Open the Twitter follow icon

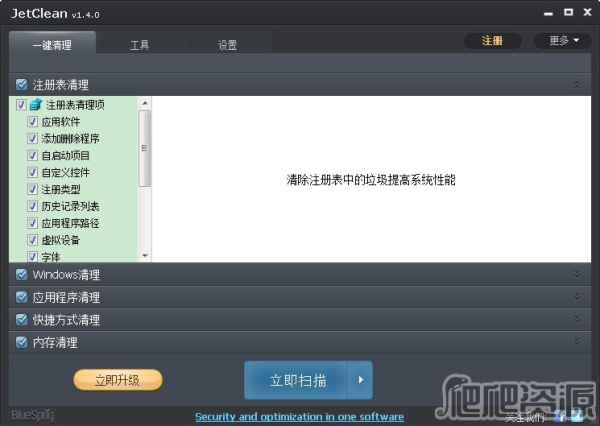coord(577,416)
